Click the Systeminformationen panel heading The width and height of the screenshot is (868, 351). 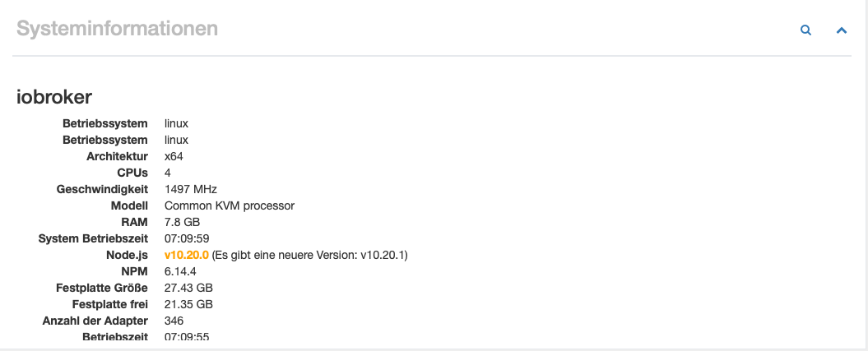[118, 28]
